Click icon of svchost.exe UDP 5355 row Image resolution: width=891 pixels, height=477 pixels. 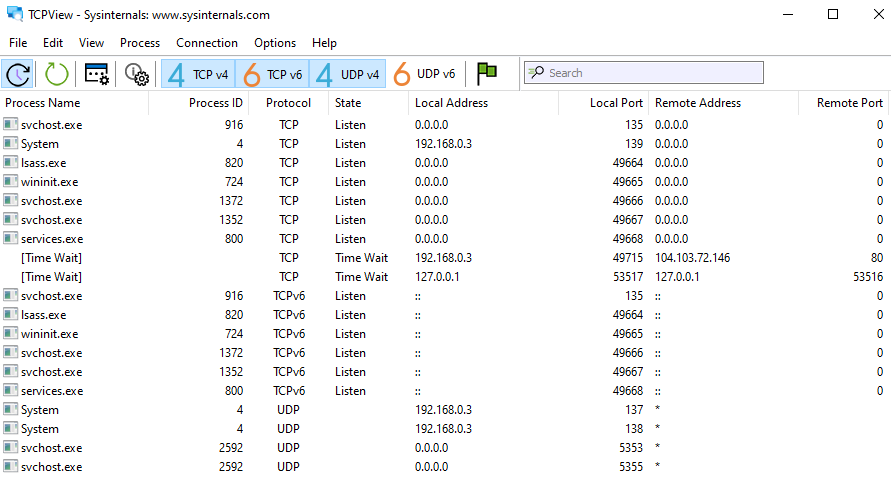coord(10,466)
